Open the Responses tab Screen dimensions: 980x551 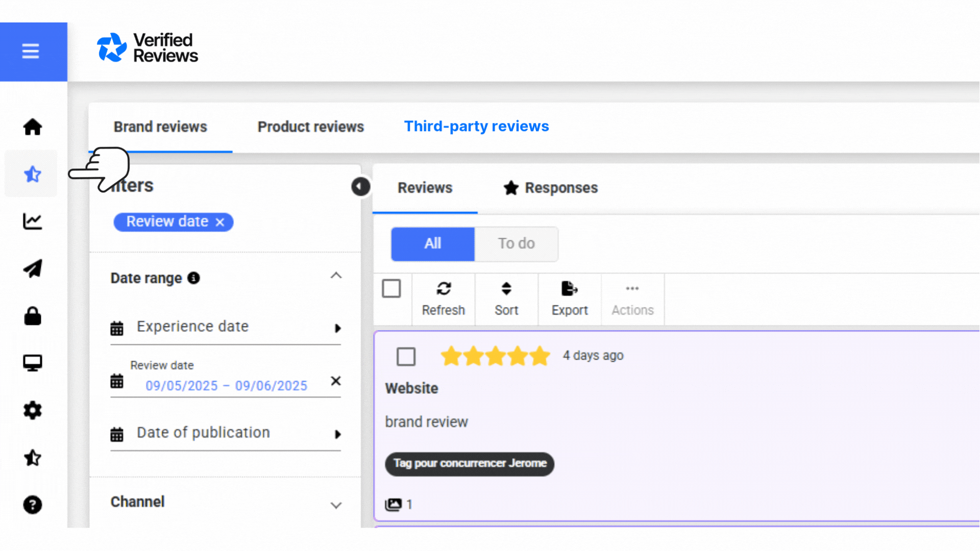pyautogui.click(x=561, y=188)
